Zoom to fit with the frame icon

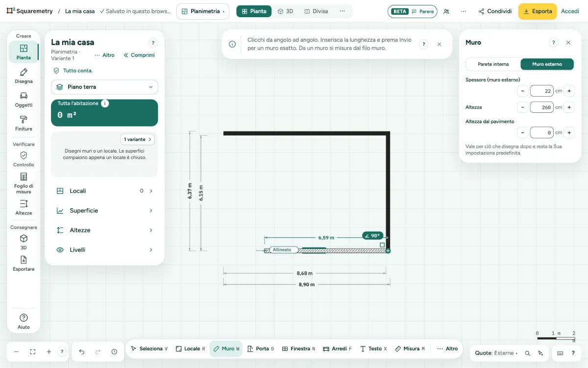coord(33,352)
